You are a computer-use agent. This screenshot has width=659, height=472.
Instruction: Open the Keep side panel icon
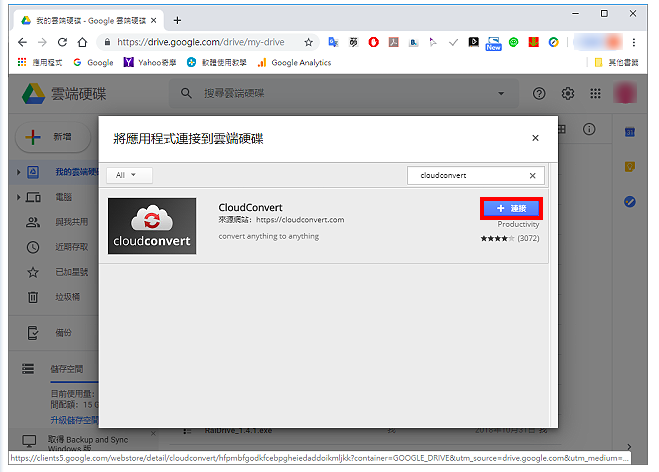pyautogui.click(x=630, y=167)
